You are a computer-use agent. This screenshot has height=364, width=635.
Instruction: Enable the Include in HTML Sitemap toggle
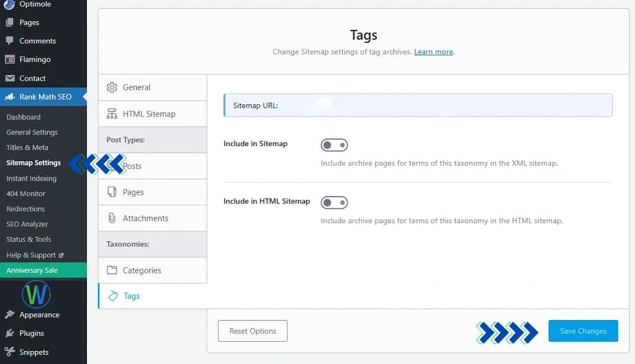[334, 203]
